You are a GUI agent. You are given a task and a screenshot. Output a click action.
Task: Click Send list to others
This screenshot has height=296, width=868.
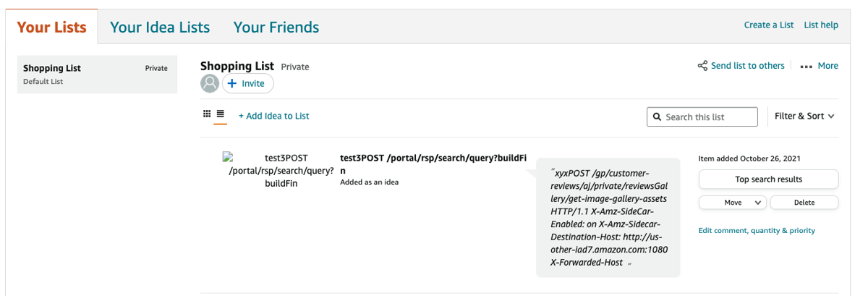748,66
